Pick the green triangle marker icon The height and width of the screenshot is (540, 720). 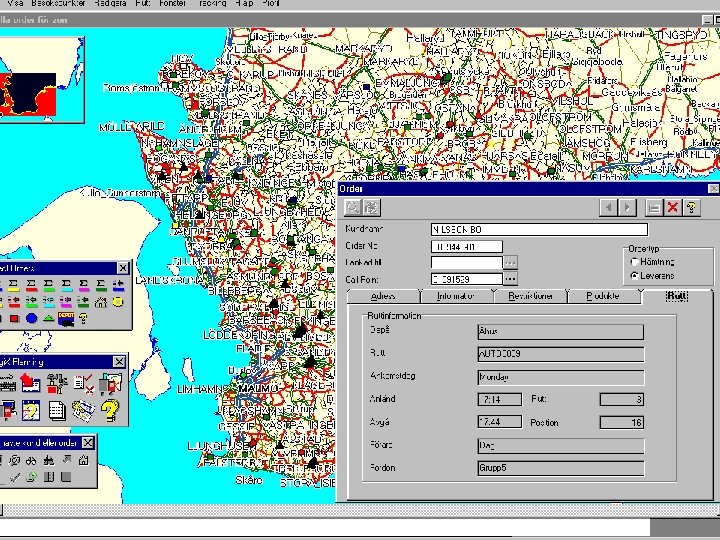tap(49, 318)
